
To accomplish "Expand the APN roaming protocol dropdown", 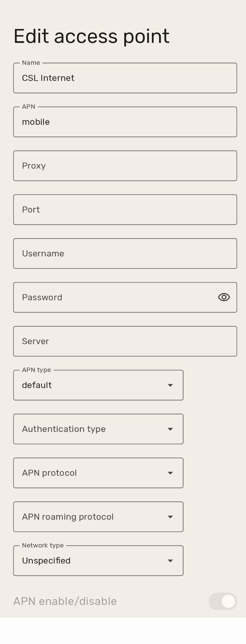I will [170, 517].
